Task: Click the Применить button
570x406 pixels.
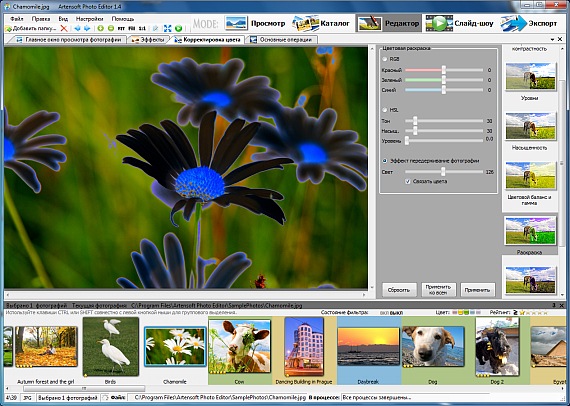Action: 477,290
